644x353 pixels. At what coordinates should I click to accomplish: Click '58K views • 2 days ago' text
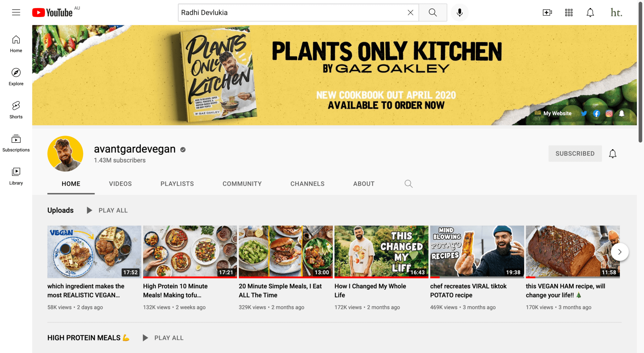pyautogui.click(x=75, y=307)
